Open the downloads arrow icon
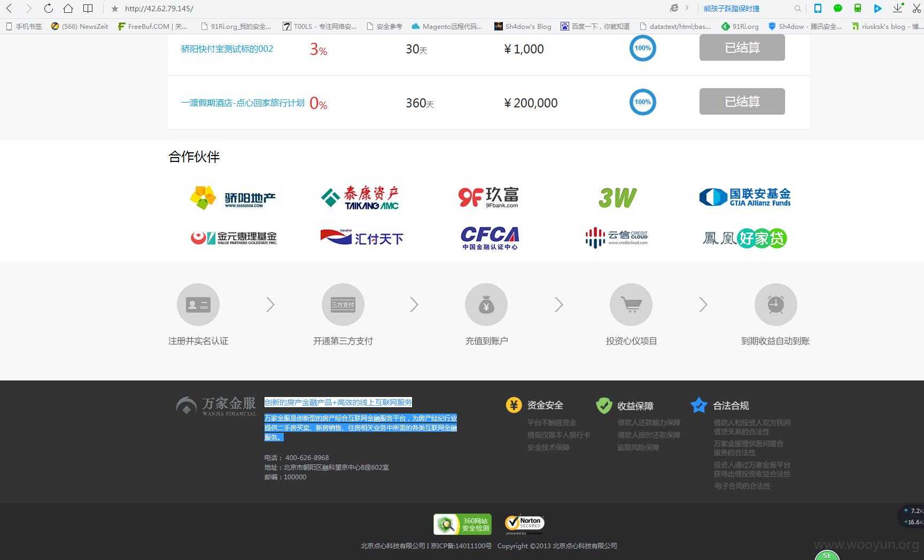Image resolution: width=924 pixels, height=560 pixels. 898,8
